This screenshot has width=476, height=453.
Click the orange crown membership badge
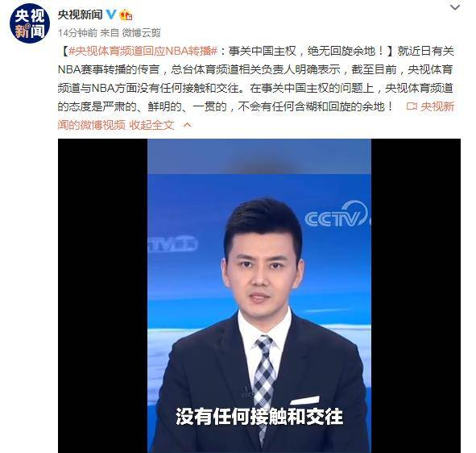(126, 15)
